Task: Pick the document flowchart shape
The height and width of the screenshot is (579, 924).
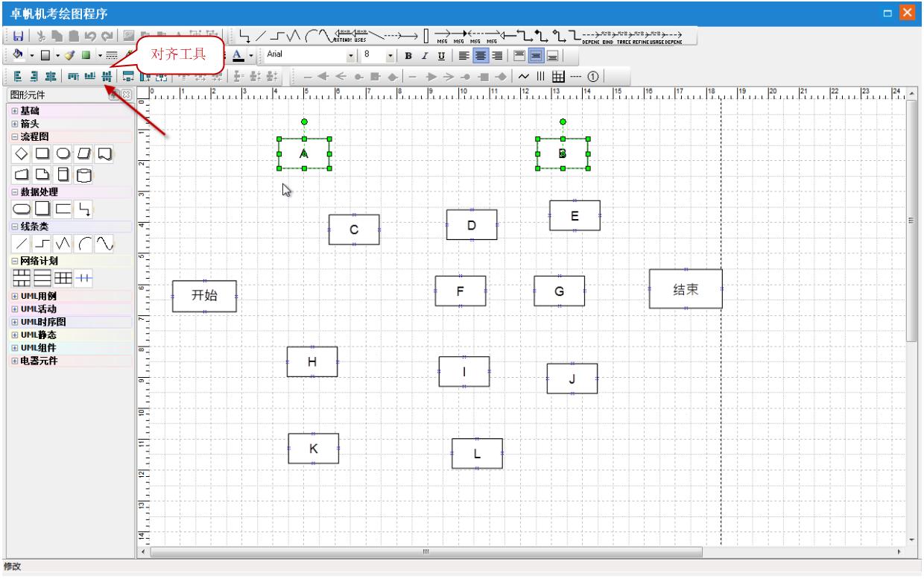Action: pyautogui.click(x=104, y=153)
